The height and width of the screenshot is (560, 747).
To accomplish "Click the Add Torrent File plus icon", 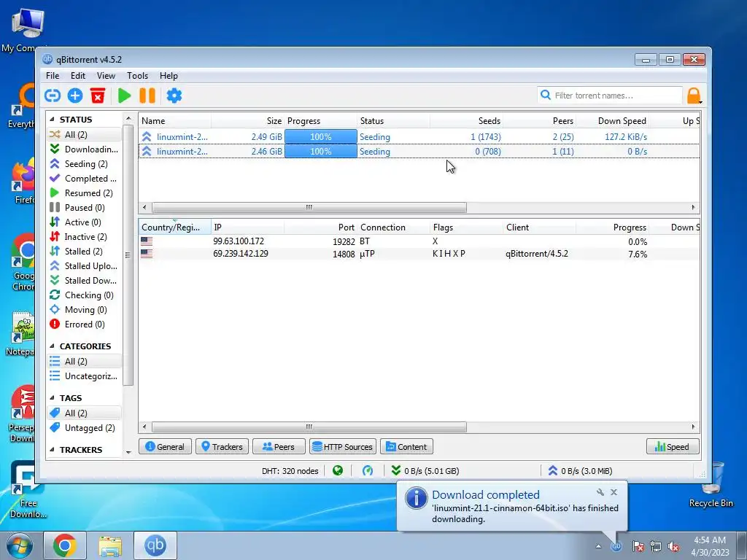I will click(75, 96).
